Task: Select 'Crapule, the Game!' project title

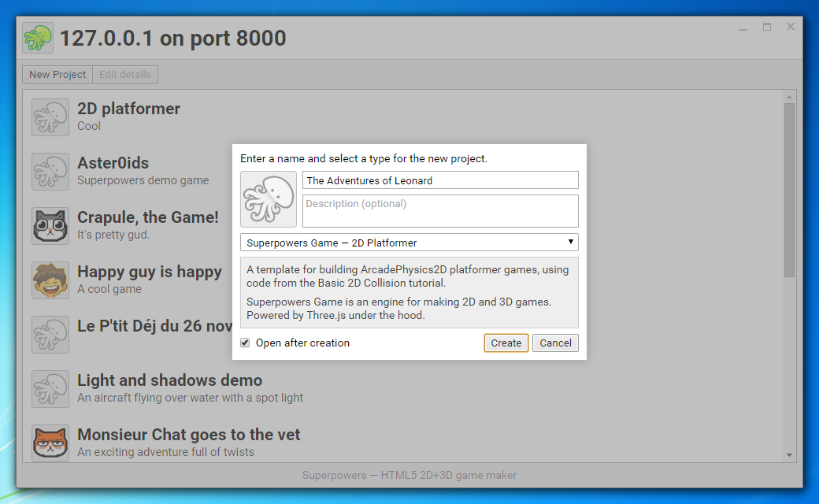Action: [148, 217]
